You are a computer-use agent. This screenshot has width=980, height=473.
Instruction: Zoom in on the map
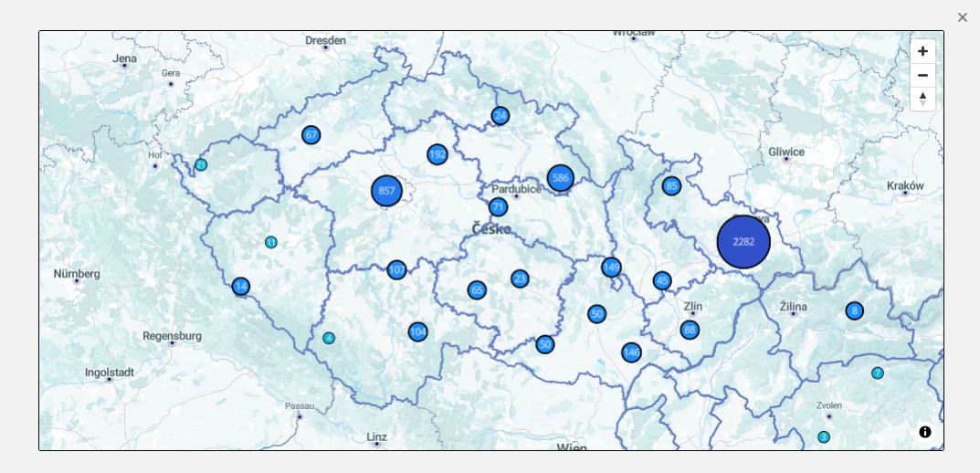coord(922,51)
